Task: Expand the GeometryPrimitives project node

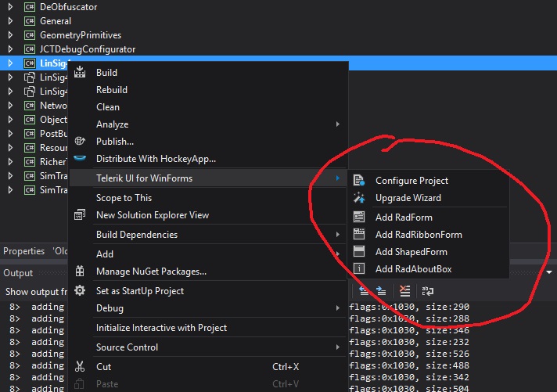Action: [9, 35]
